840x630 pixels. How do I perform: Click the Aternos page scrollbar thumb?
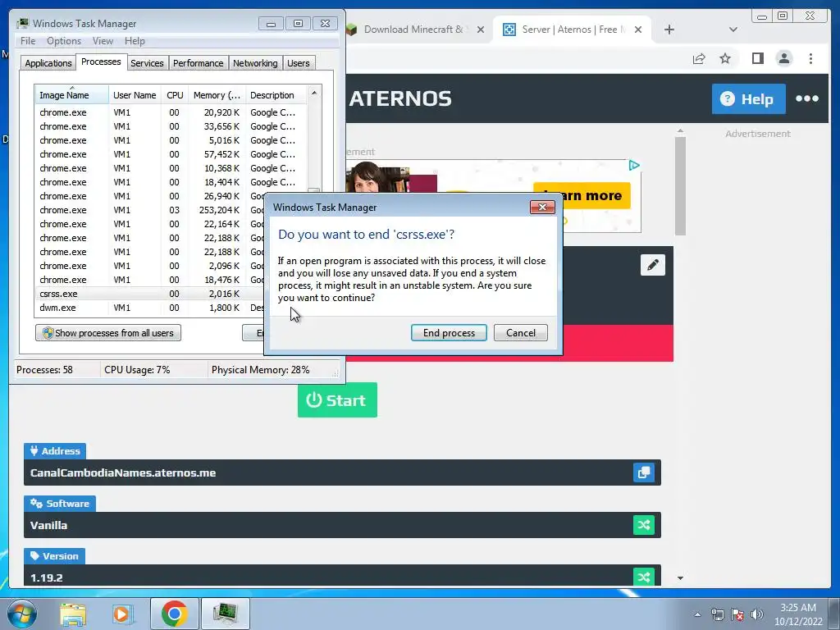[x=680, y=186]
